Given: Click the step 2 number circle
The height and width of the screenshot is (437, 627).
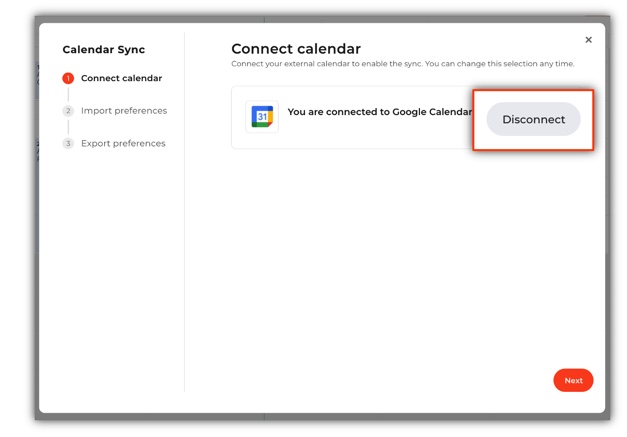Looking at the screenshot, I should click(68, 111).
